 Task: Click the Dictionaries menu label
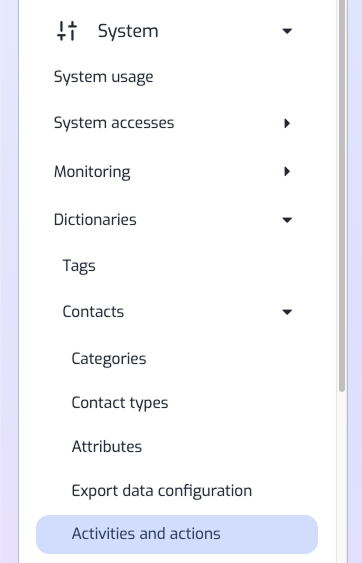[x=95, y=219]
